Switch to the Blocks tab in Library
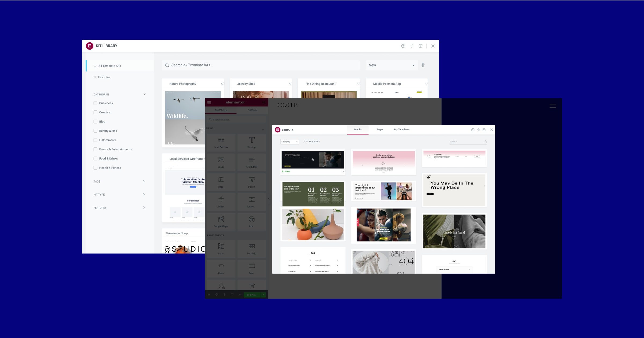Screen dimensions: 644x338 357,129
